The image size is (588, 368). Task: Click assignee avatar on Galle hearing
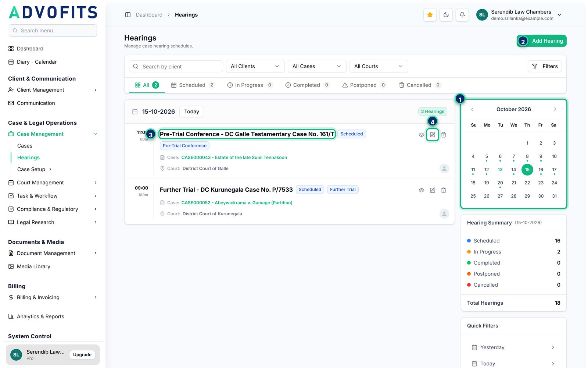pyautogui.click(x=444, y=169)
